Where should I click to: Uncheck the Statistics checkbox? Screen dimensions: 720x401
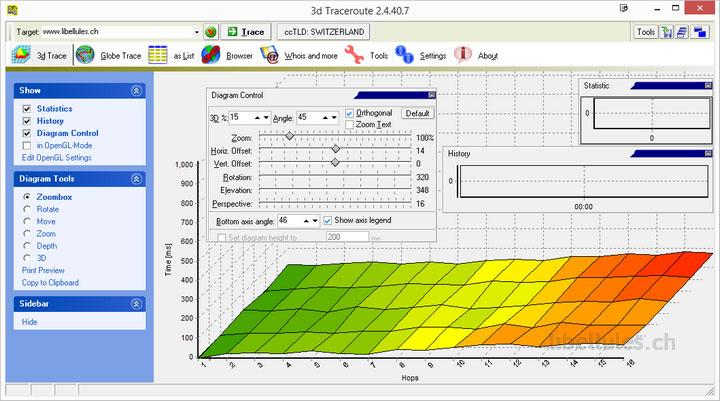27,108
